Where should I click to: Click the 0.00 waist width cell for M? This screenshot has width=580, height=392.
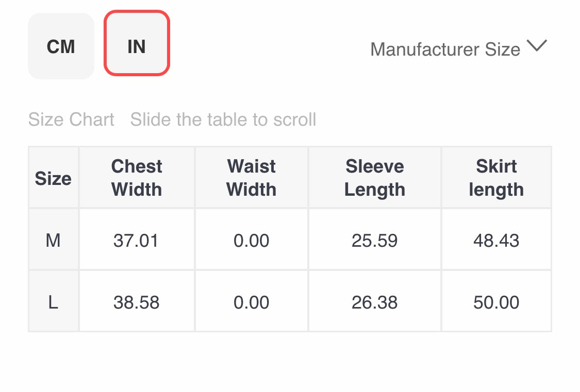tap(252, 241)
